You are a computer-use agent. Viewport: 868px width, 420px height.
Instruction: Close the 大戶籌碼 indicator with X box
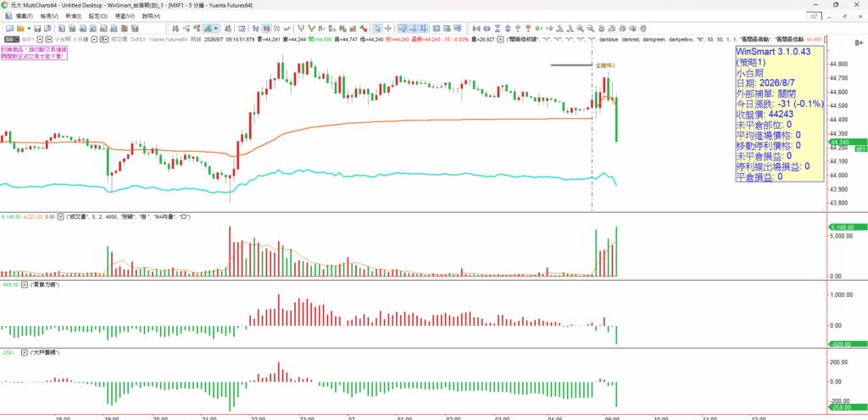25,352
